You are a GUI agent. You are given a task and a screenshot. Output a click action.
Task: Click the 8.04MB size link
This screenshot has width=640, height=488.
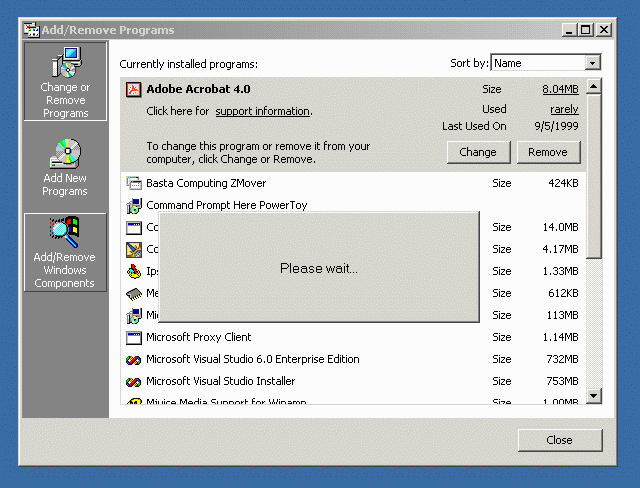click(560, 89)
